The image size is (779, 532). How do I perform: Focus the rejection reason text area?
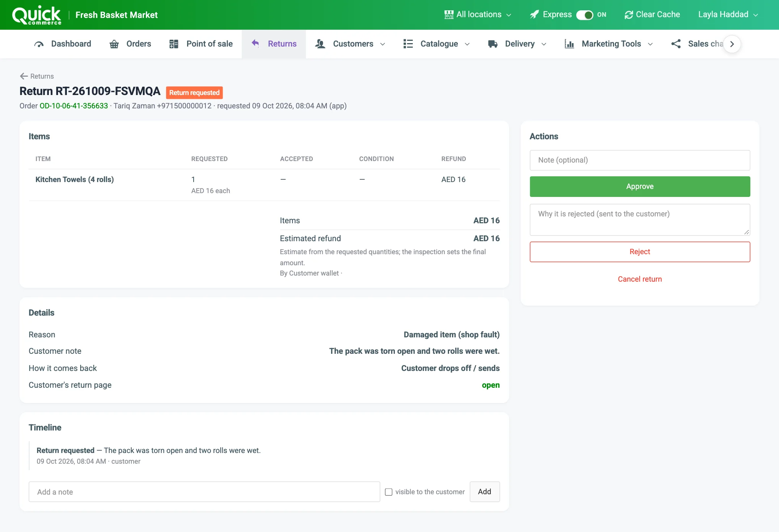pos(640,220)
